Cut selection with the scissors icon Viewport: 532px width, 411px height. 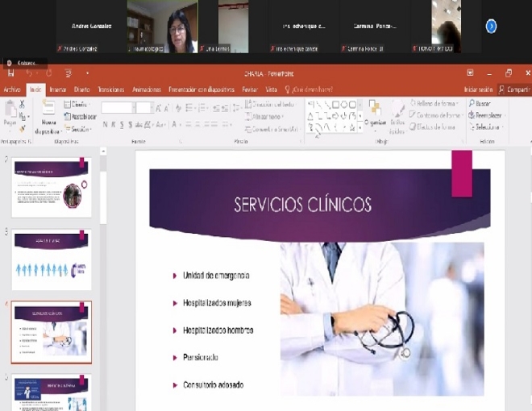coord(22,104)
